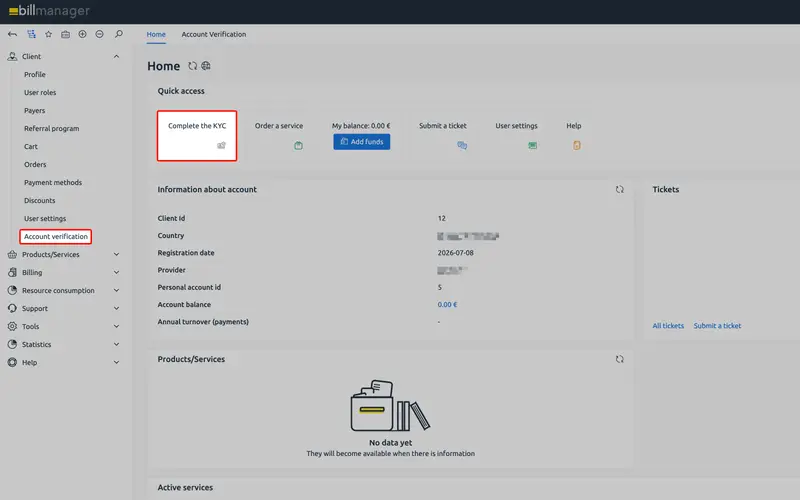This screenshot has height=500, width=800.
Task: Click the No data yet message
Action: pos(391,443)
